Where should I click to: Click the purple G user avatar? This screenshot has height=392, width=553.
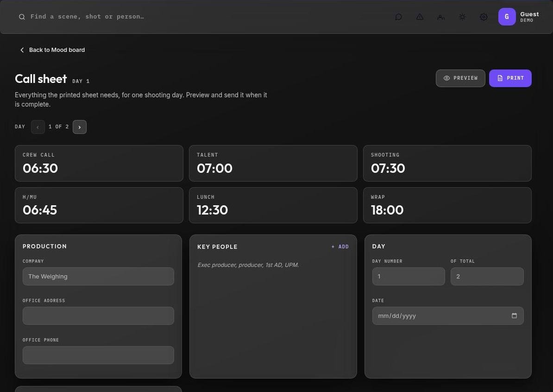pyautogui.click(x=507, y=17)
